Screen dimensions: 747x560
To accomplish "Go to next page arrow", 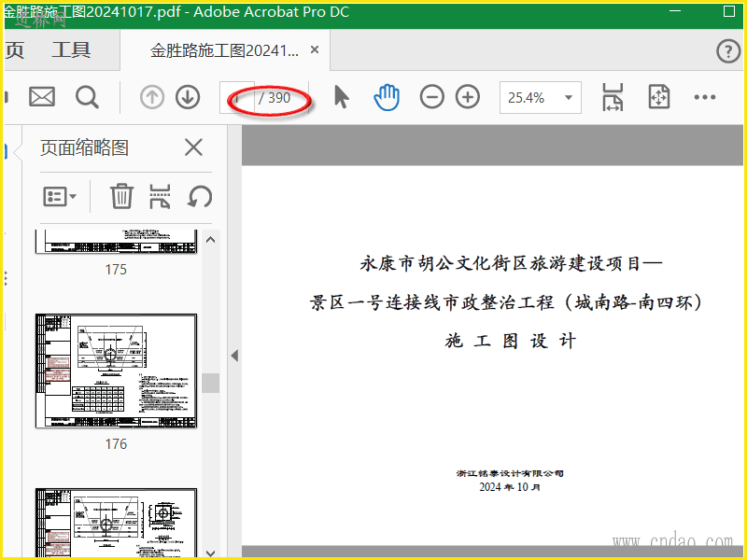I will [188, 97].
